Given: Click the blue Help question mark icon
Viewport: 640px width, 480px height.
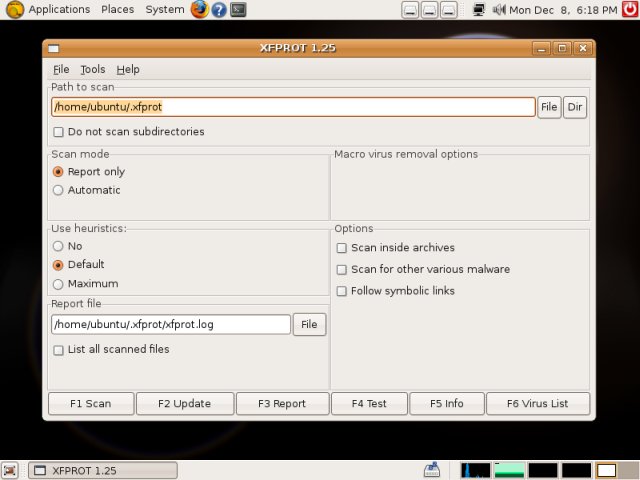Looking at the screenshot, I should (x=219, y=9).
